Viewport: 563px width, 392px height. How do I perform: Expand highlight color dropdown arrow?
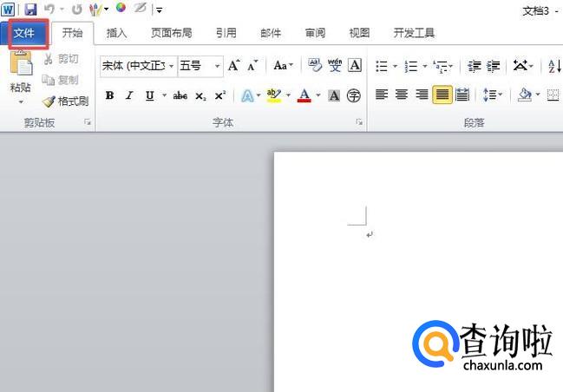click(288, 95)
